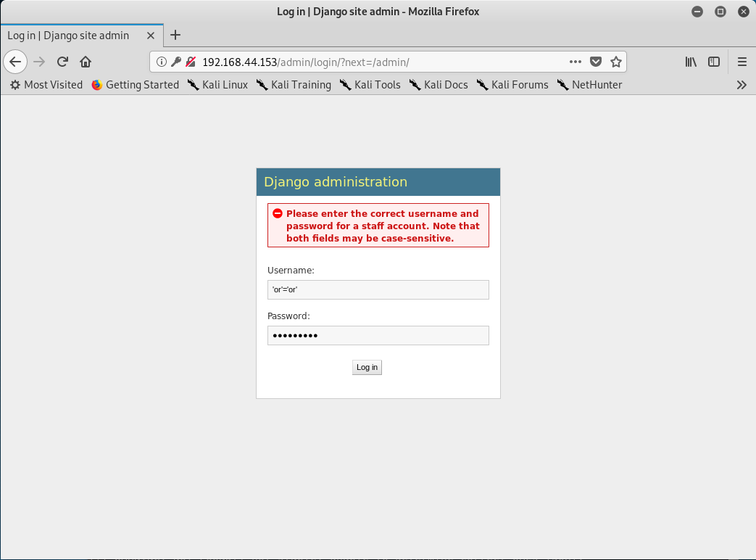
Task: Close the Firefox window
Action: [x=744, y=12]
